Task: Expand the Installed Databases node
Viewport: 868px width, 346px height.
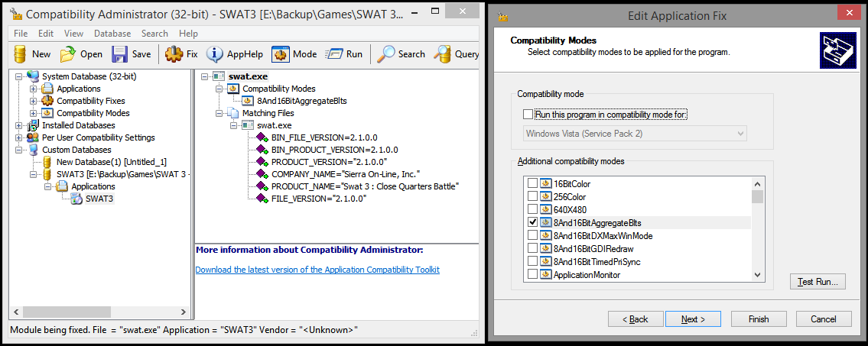Action: pos(19,125)
